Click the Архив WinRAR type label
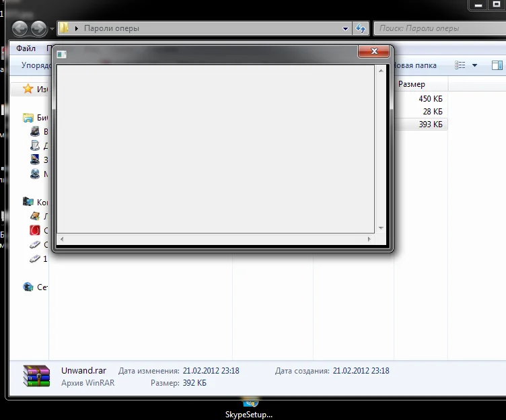506x420 pixels. pyautogui.click(x=87, y=383)
